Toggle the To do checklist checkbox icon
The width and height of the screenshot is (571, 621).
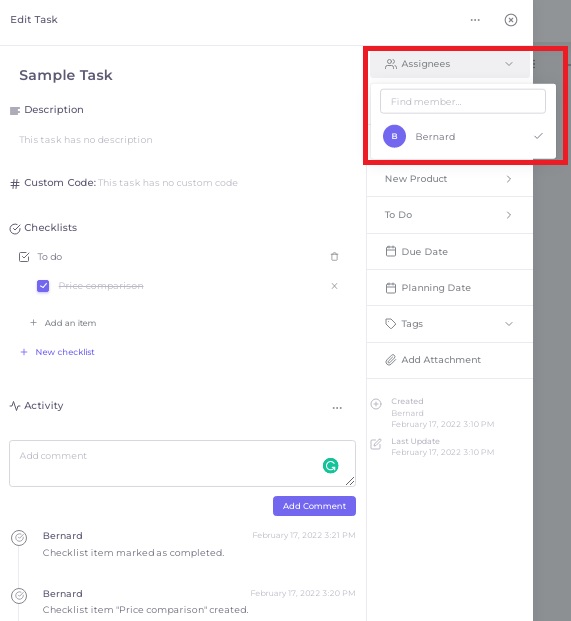point(24,257)
